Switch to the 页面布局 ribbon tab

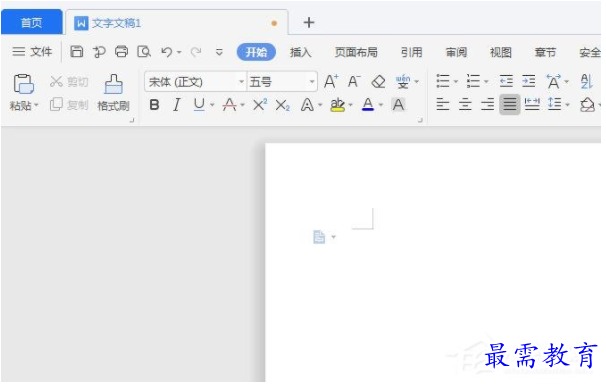tap(356, 52)
